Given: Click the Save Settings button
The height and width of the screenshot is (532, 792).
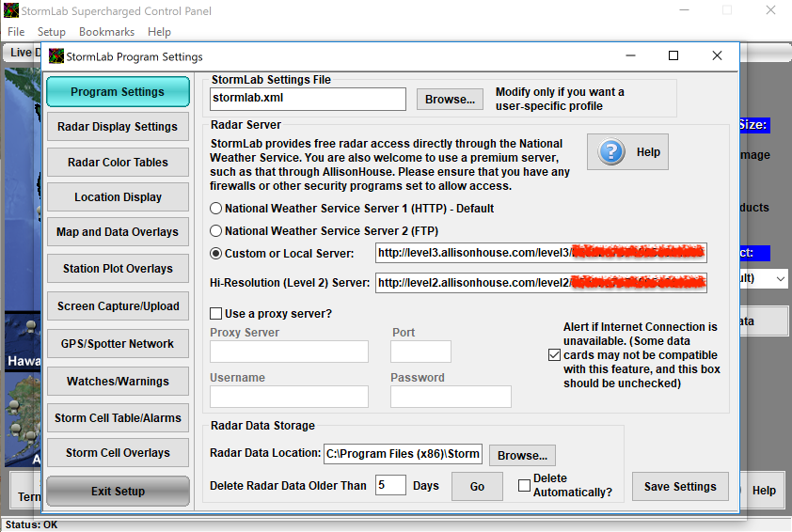Looking at the screenshot, I should 680,486.
